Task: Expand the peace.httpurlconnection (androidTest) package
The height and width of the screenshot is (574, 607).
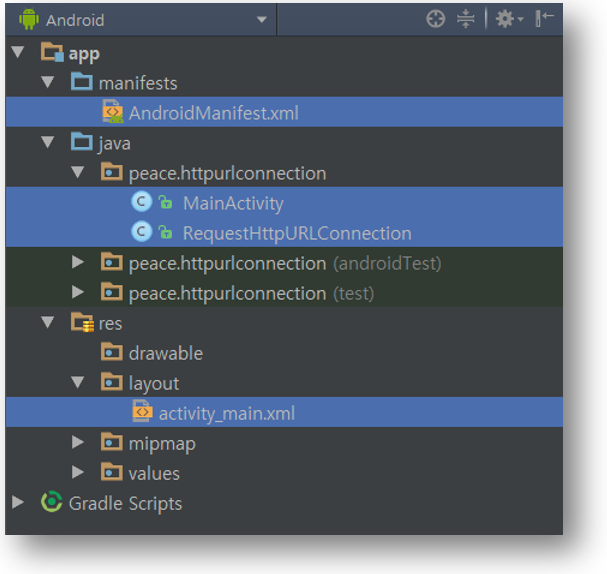Action: coord(78,262)
